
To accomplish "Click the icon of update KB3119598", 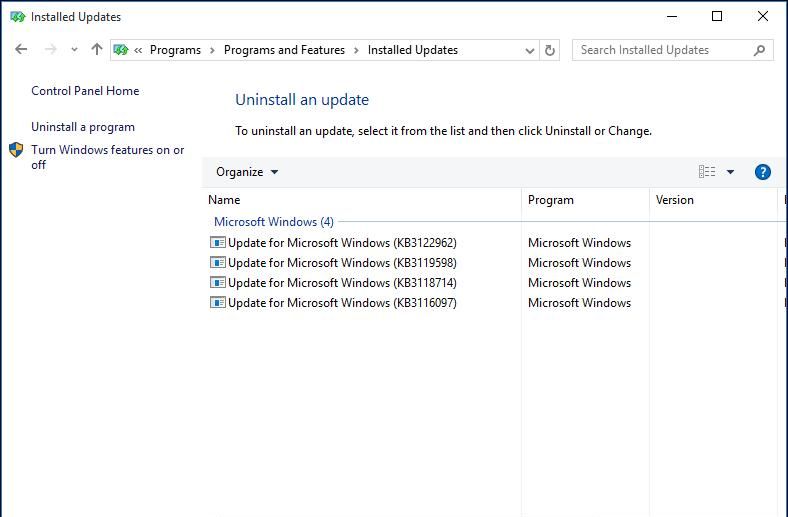I will [x=218, y=262].
